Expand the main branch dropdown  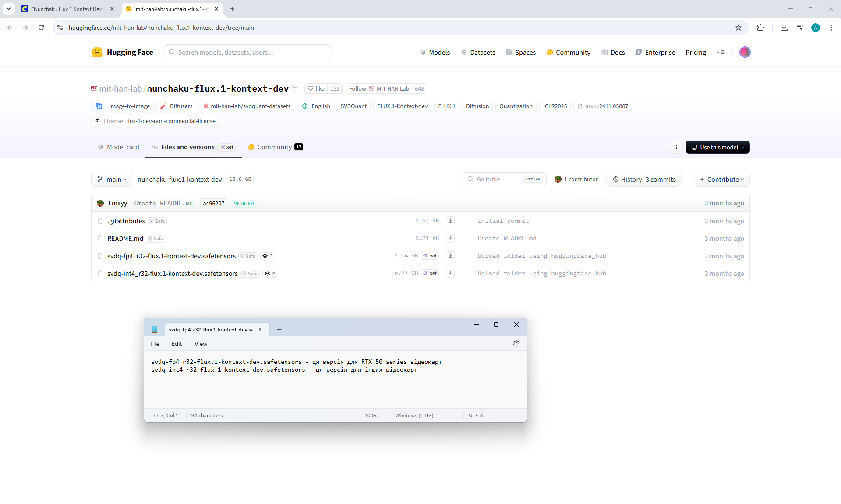pos(112,179)
